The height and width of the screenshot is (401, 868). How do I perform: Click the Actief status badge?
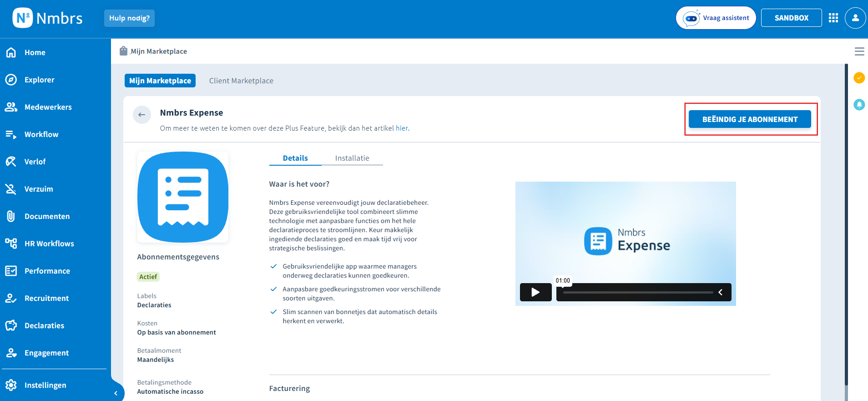click(148, 277)
